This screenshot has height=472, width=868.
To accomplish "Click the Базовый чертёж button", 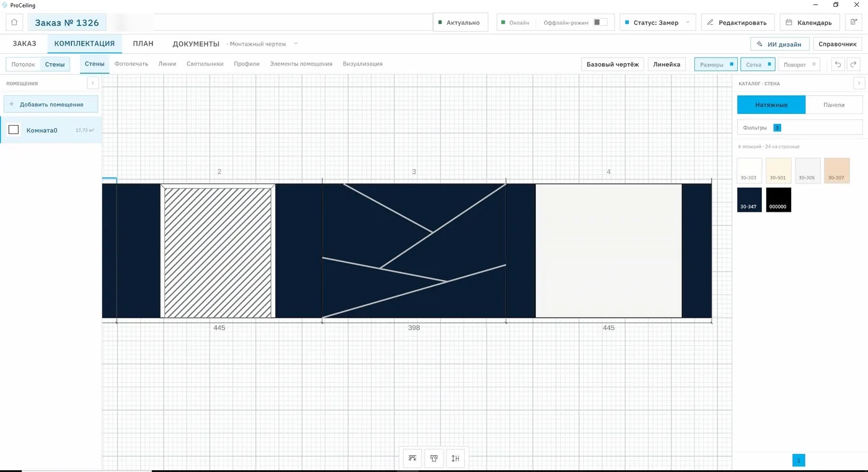I will point(613,64).
